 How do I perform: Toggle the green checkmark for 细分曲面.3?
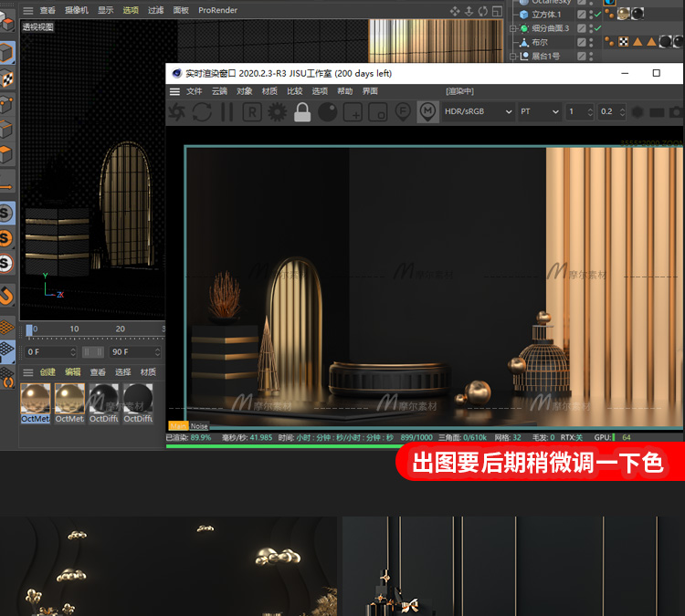pos(597,28)
